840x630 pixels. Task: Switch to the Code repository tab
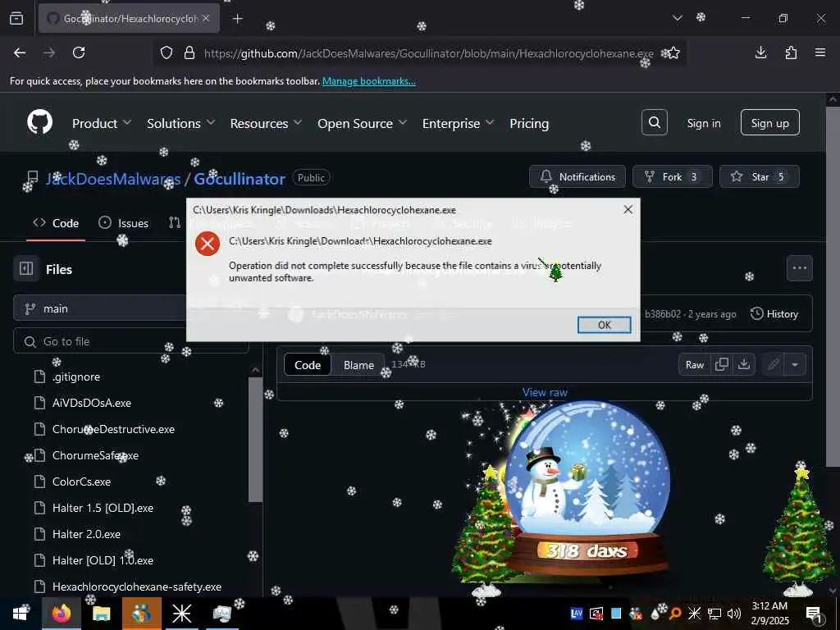(56, 223)
